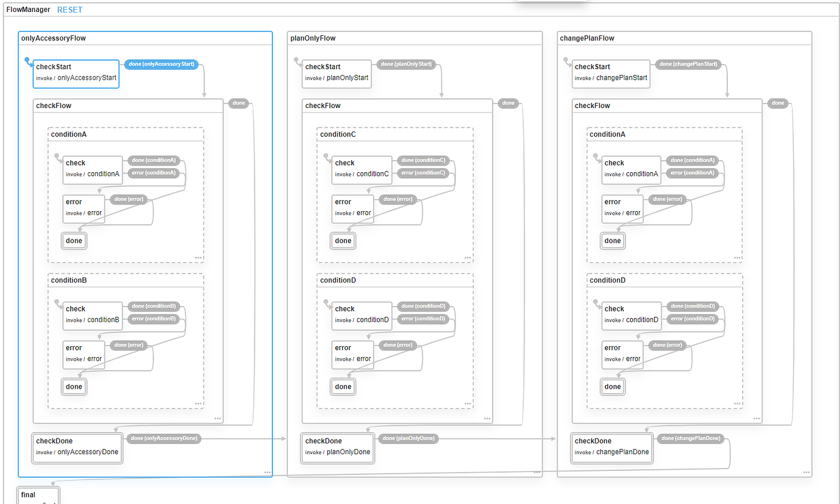
Task: Click the error (conditionC) transition badge
Action: tap(424, 173)
